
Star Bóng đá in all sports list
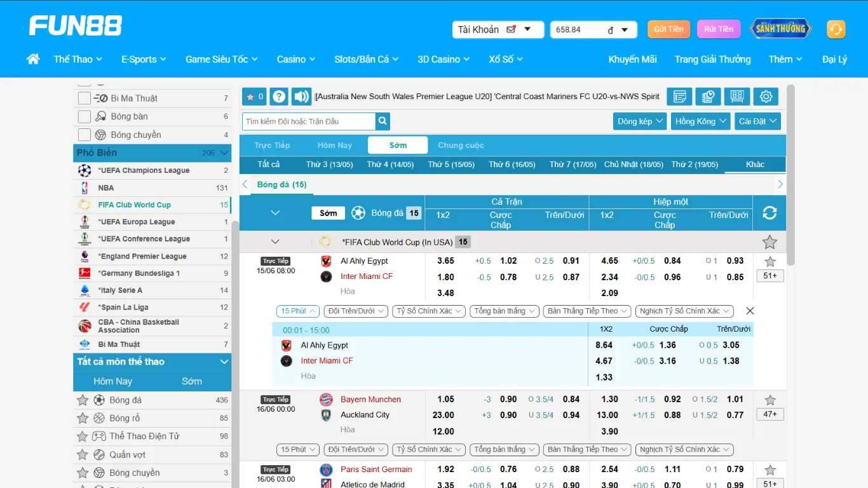(x=83, y=400)
